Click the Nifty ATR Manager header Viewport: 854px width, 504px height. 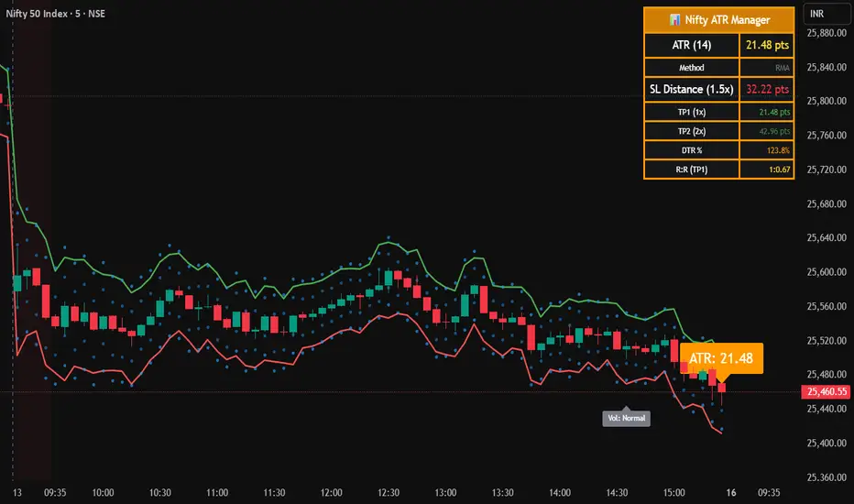coord(719,20)
